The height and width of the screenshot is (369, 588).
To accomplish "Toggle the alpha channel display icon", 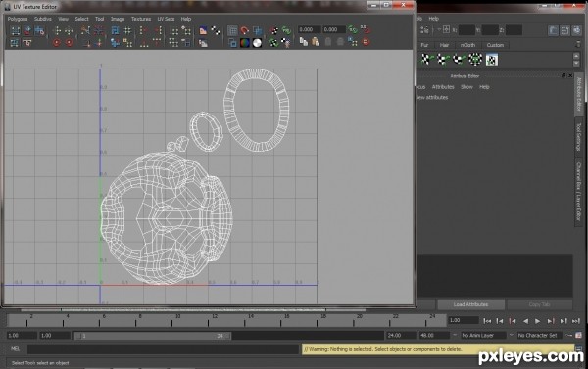I will coord(257,43).
